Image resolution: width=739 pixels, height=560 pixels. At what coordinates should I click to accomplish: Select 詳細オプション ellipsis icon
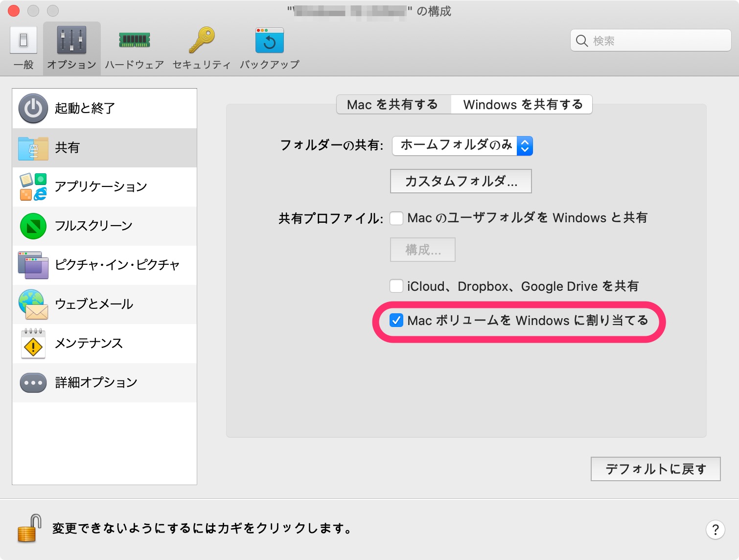pyautogui.click(x=33, y=383)
